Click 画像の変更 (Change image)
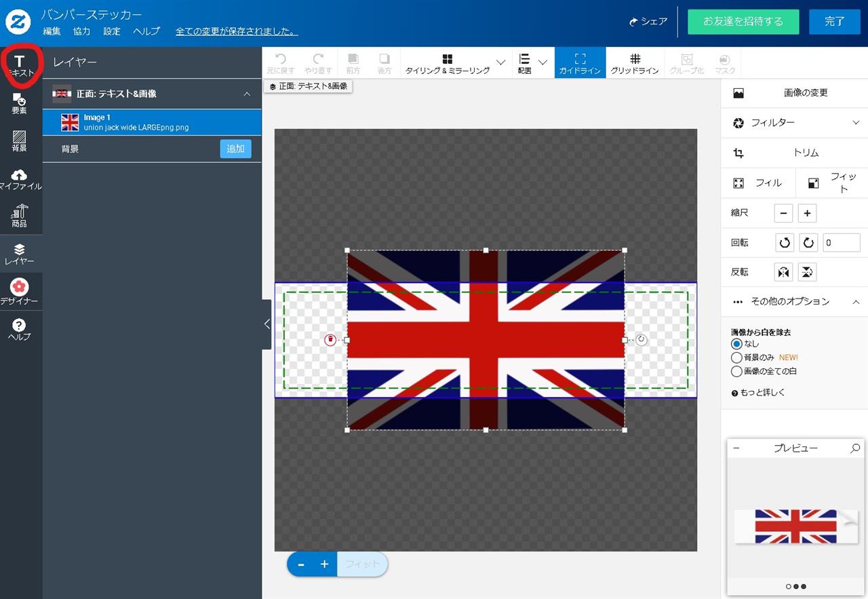The image size is (868, 599). click(x=794, y=93)
